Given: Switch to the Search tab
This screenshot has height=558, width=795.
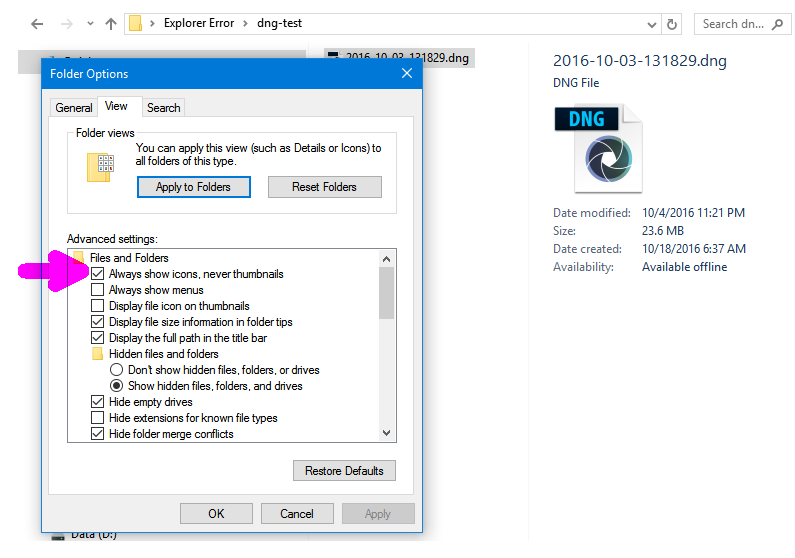Looking at the screenshot, I should (x=164, y=108).
